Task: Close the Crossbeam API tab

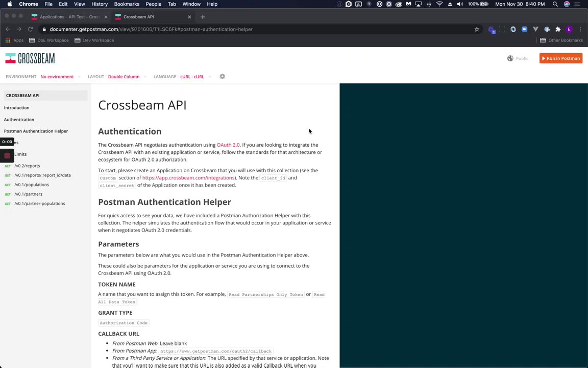Action: (189, 17)
